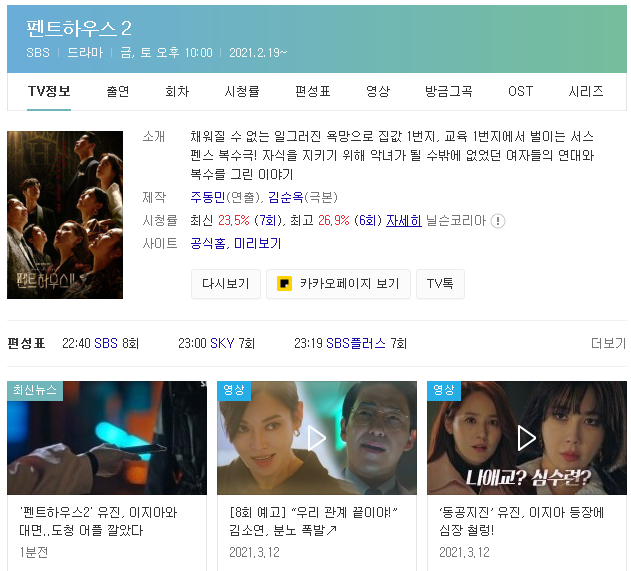Open the 미리보기 preview link
This screenshot has height=571, width=631.
258,243
